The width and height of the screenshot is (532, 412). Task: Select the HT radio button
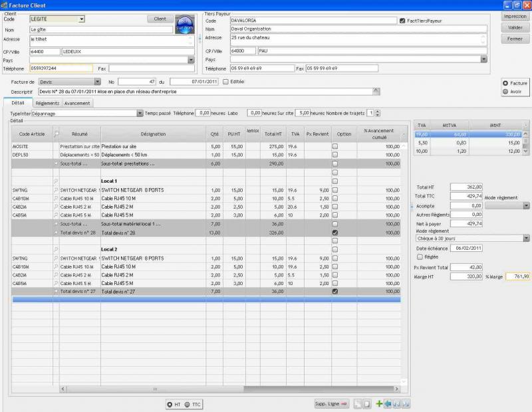click(170, 405)
